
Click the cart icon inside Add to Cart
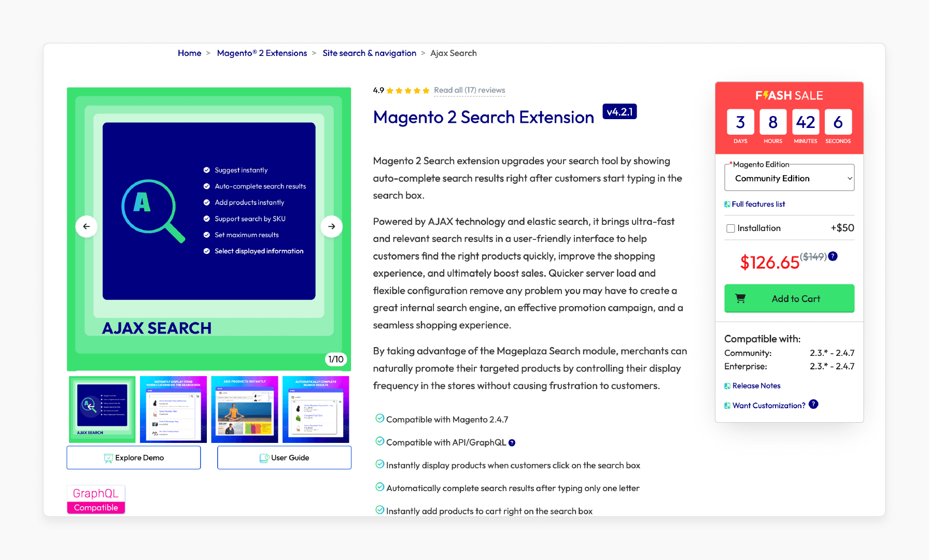pos(740,298)
